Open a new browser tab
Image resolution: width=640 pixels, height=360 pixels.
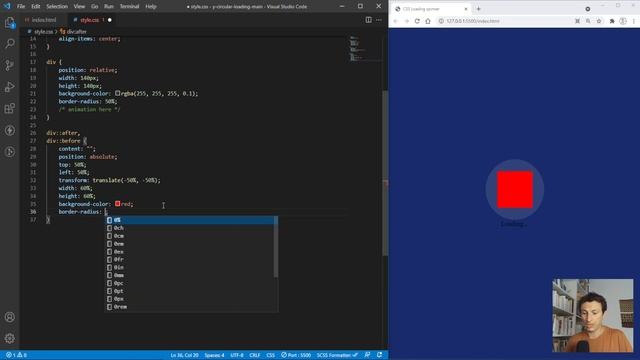click(478, 9)
